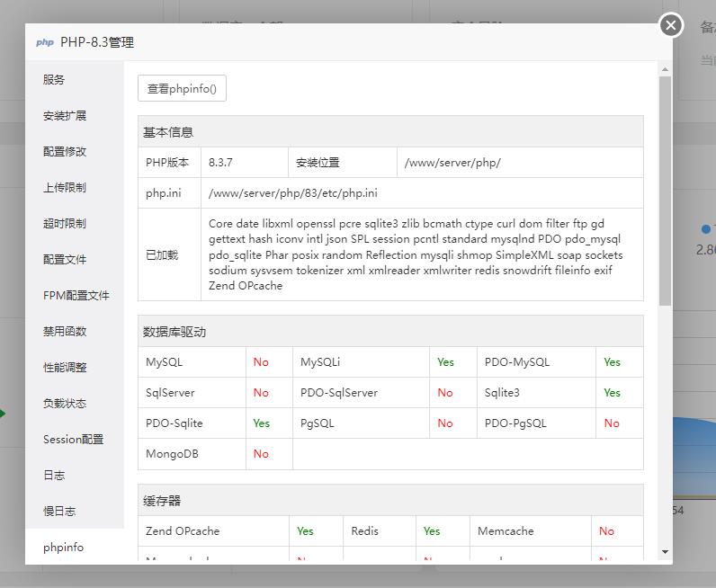The height and width of the screenshot is (588, 716).
Task: Click install path /www/server/php/
Action: [x=452, y=163]
